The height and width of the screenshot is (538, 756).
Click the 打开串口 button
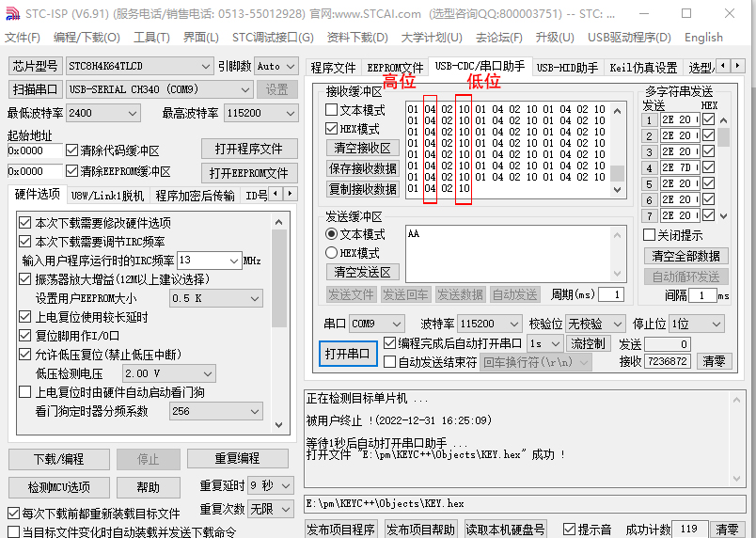[348, 354]
